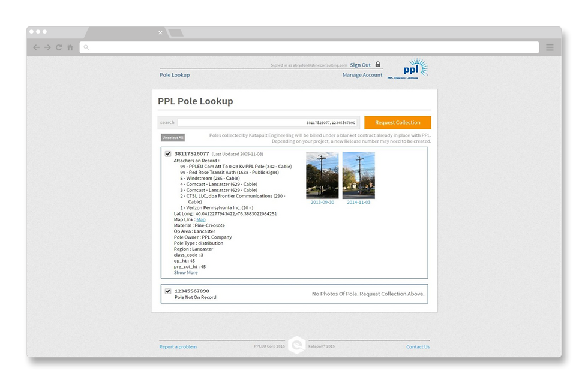The width and height of the screenshot is (588, 386).
Task: Click the 2014-11-03 date link
Action: tap(359, 203)
